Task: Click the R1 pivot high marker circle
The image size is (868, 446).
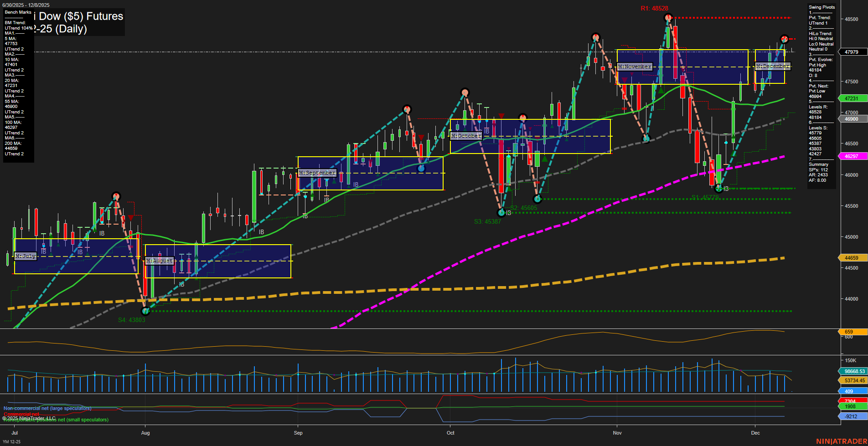Action: tap(668, 17)
